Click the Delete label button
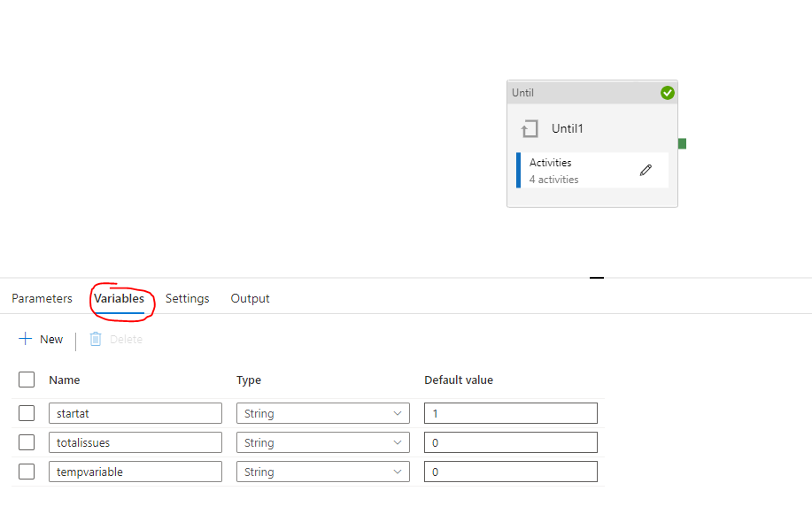Screen dimensions: 812x514 (126, 339)
